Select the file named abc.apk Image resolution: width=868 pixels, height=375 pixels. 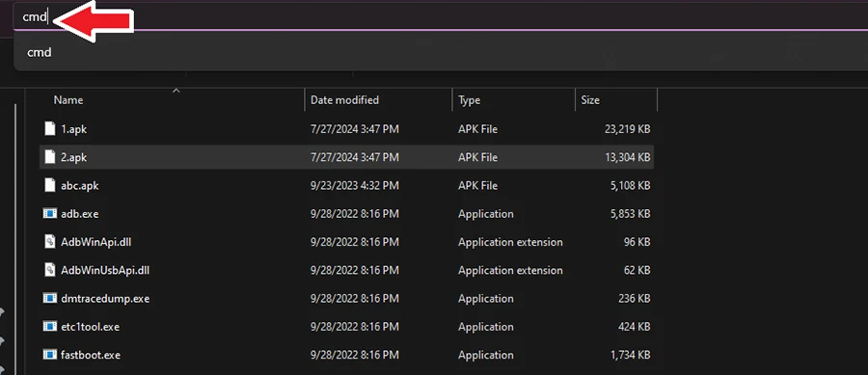click(x=80, y=186)
